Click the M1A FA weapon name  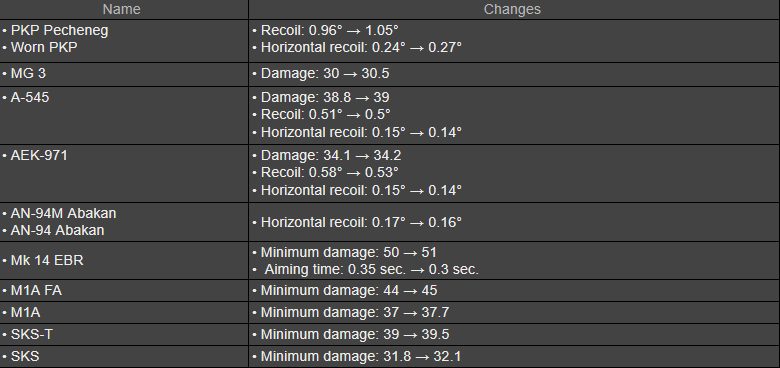36,290
